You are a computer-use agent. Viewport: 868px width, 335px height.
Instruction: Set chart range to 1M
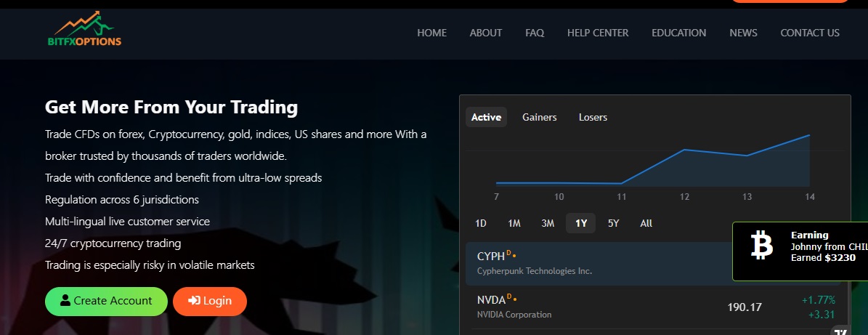(x=514, y=223)
